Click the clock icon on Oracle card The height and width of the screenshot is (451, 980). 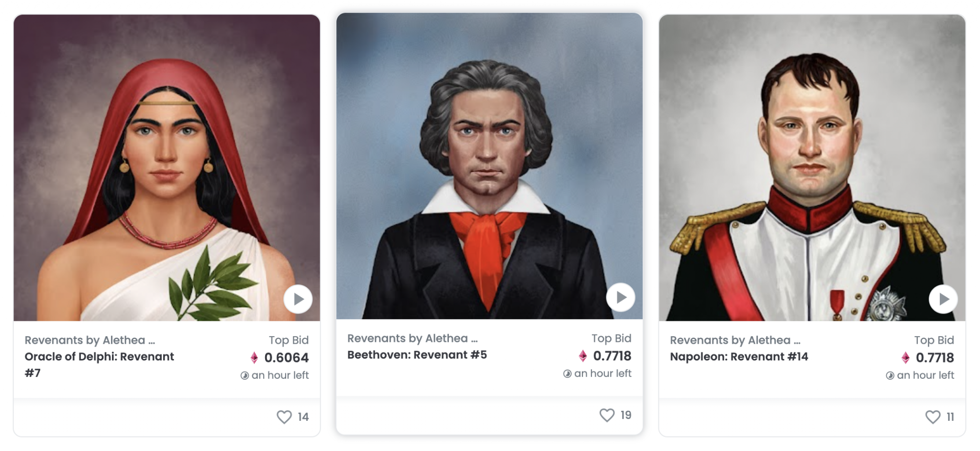click(x=245, y=376)
